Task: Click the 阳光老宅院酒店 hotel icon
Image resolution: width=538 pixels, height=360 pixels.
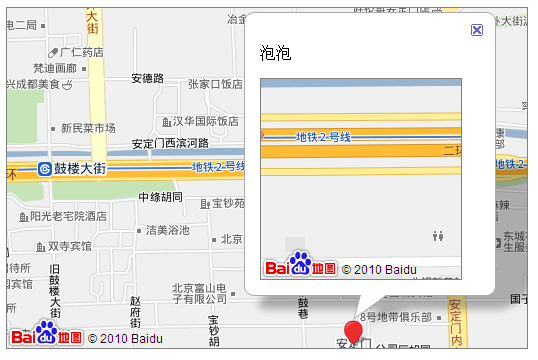Action: pos(24,217)
